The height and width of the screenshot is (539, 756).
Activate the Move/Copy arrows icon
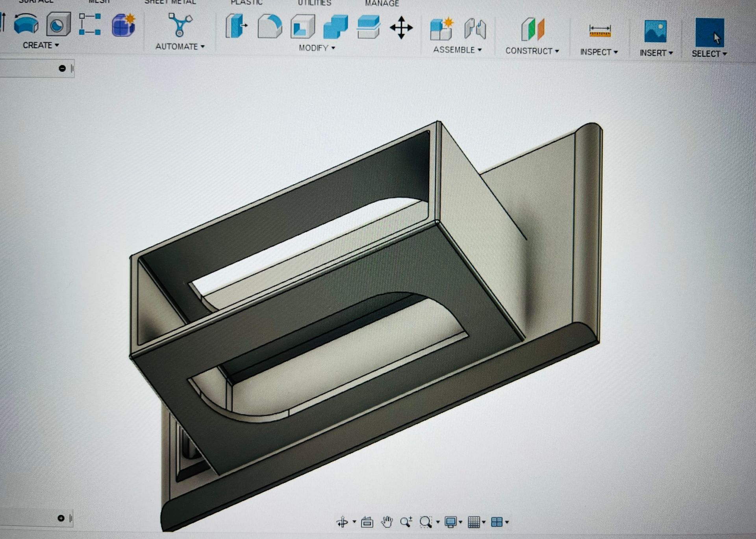pos(401,28)
